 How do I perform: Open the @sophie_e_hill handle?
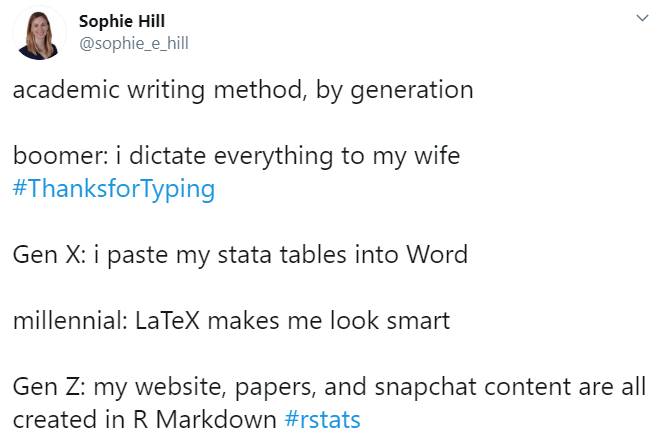(134, 43)
